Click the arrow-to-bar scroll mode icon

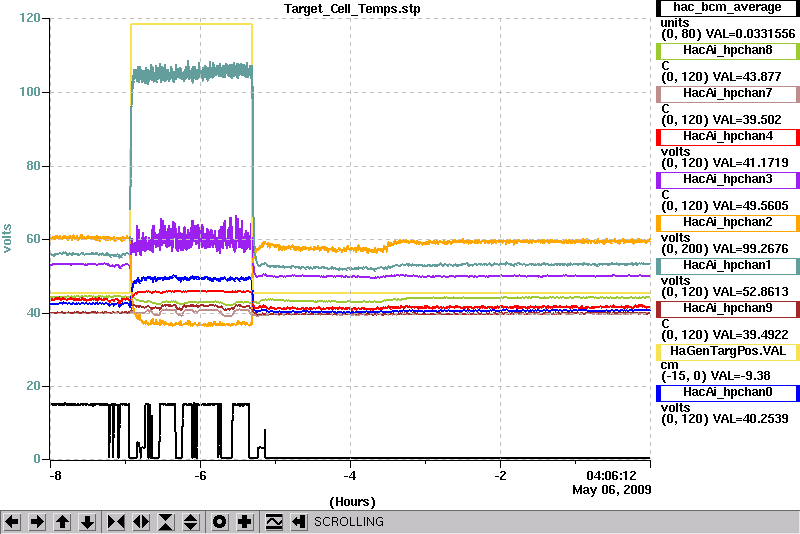299,522
